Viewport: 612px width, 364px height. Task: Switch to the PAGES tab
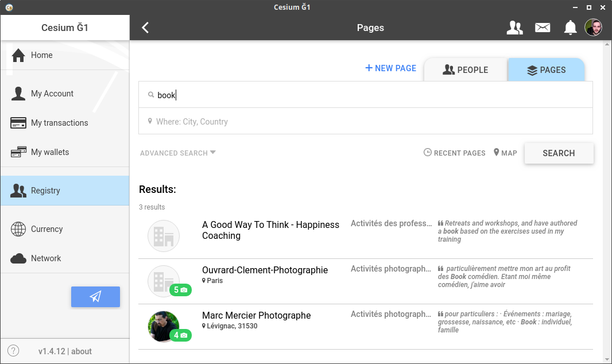(546, 70)
